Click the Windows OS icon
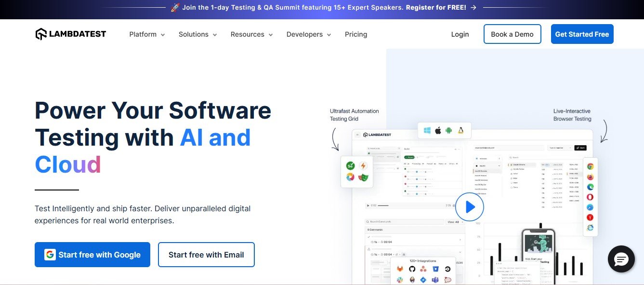 (427, 130)
